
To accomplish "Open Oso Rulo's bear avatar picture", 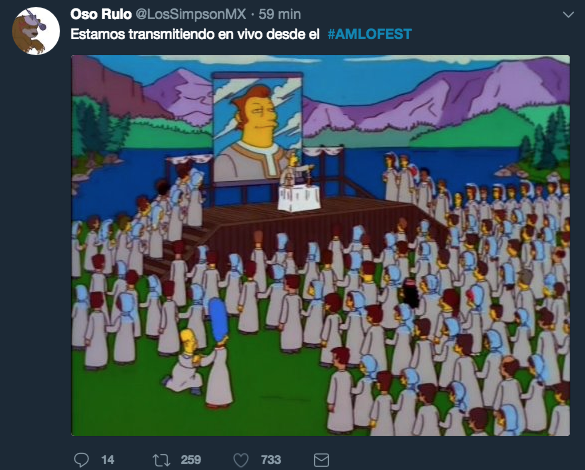I will pyautogui.click(x=36, y=31).
